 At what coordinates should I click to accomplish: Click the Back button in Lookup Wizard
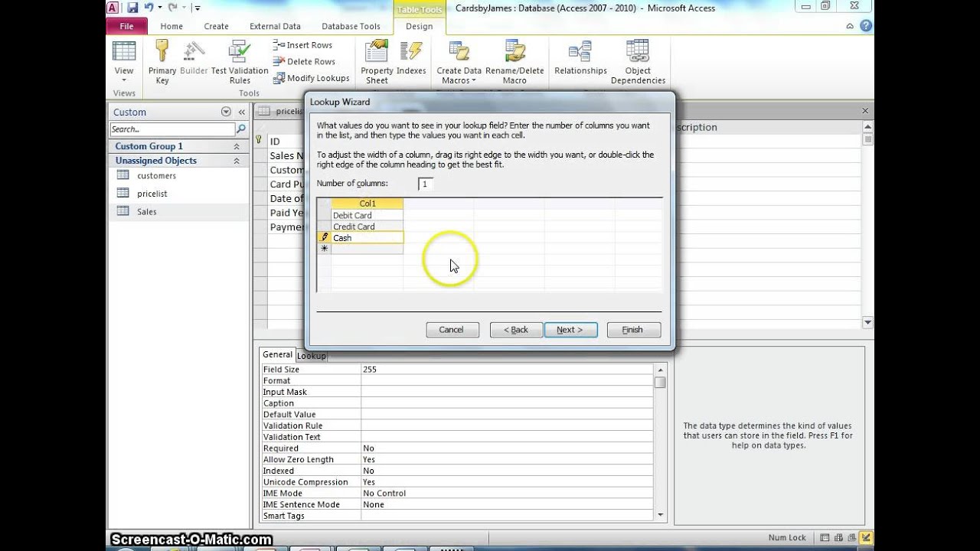[x=516, y=330]
